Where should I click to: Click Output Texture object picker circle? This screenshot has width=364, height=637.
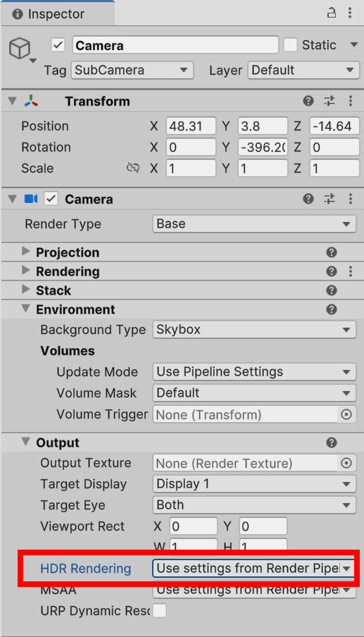click(x=346, y=463)
